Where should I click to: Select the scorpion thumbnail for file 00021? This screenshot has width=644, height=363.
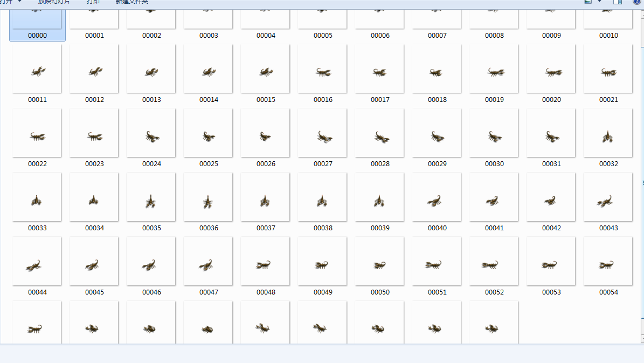(x=608, y=69)
